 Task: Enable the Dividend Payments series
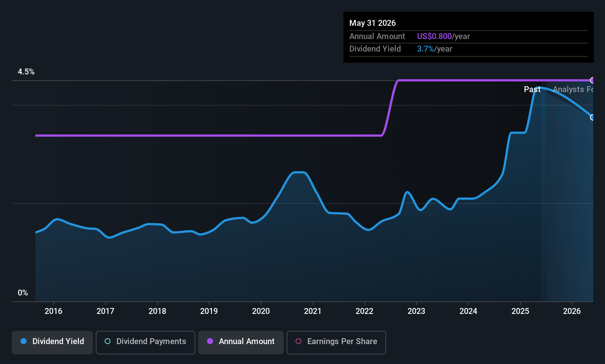(146, 342)
